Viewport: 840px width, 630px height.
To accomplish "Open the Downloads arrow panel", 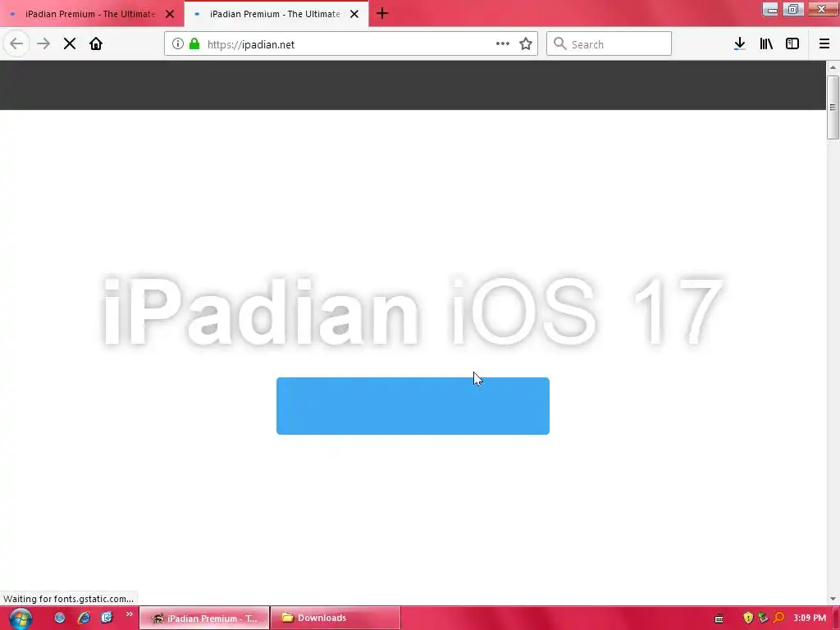I will pos(740,44).
